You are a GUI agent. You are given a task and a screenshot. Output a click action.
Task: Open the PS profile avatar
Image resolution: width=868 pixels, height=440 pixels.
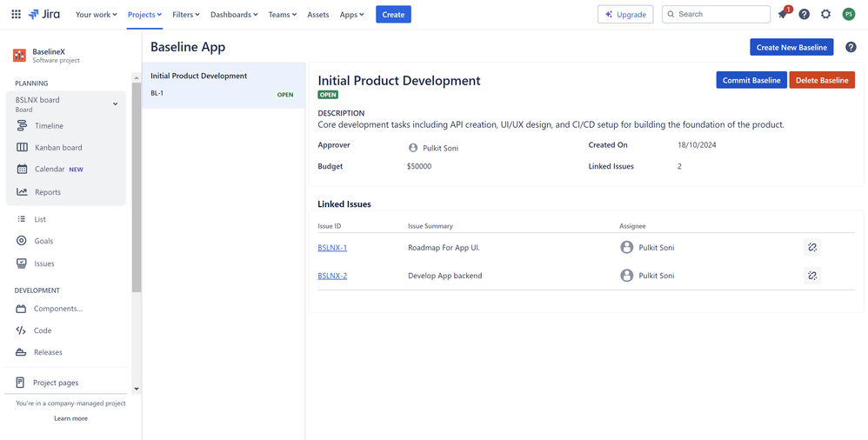[849, 15]
